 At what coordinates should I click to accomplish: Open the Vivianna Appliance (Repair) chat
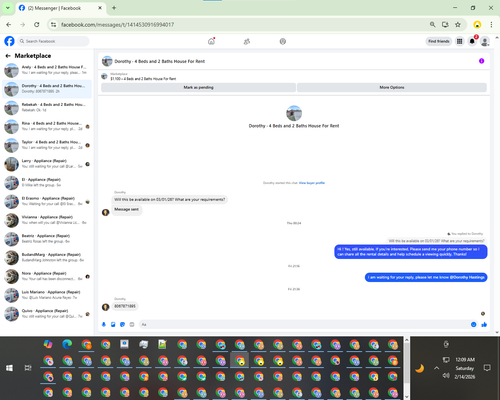pos(47,220)
